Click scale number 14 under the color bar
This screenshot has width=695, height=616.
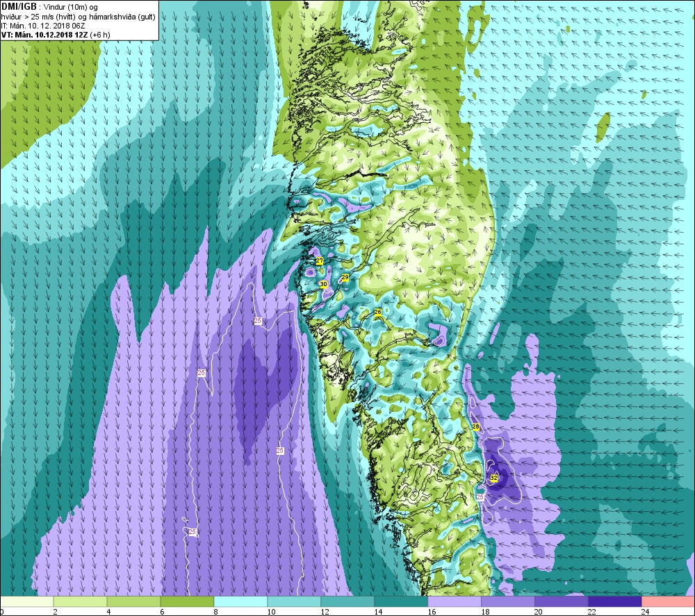click(x=378, y=612)
